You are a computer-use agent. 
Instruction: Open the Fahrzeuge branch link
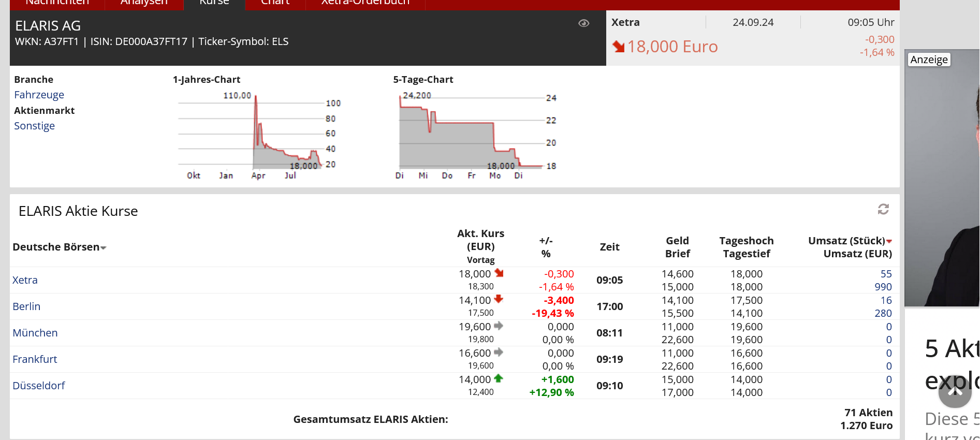39,95
